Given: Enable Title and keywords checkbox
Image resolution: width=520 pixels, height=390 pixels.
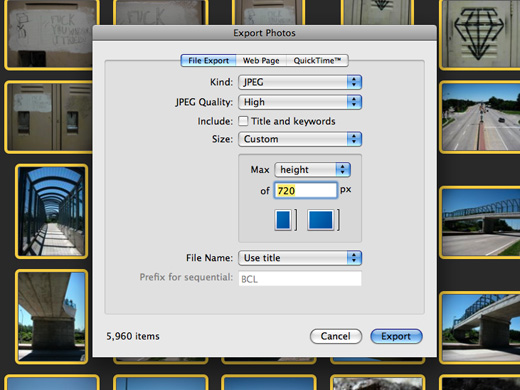Looking at the screenshot, I should tap(243, 121).
